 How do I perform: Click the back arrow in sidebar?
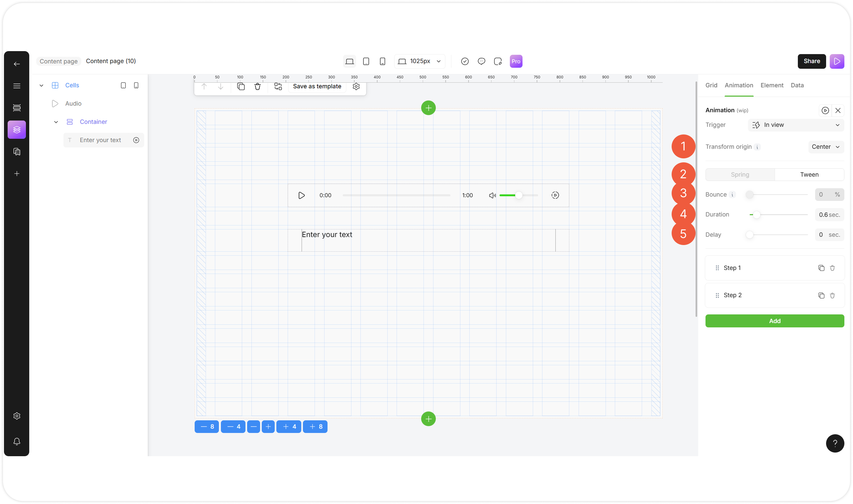17,64
